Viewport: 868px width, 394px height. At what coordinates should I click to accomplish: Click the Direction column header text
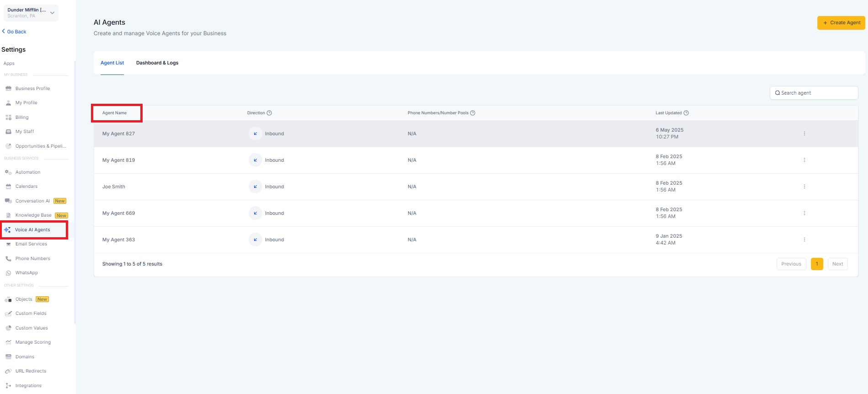pos(256,113)
